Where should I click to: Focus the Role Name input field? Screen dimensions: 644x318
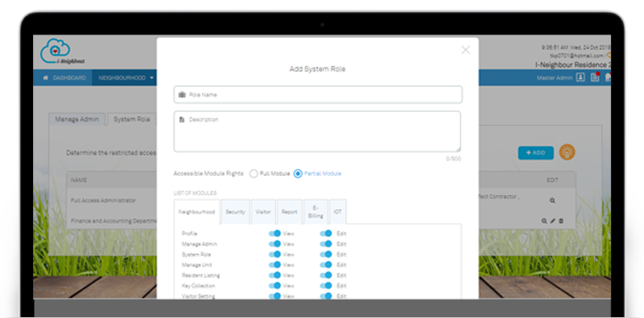[x=318, y=94]
